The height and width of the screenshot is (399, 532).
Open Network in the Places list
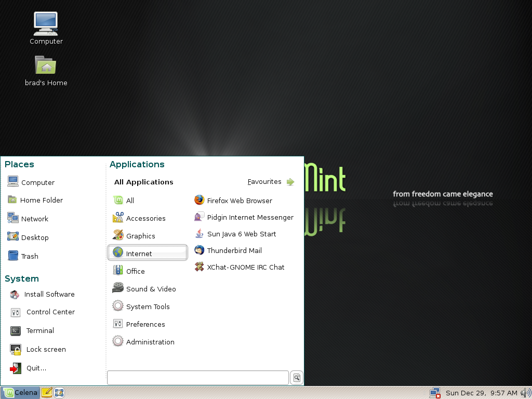28,218
